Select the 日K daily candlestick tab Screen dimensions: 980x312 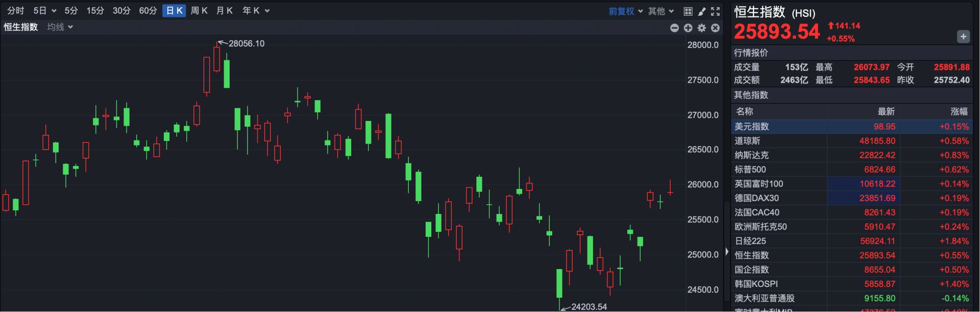[174, 11]
